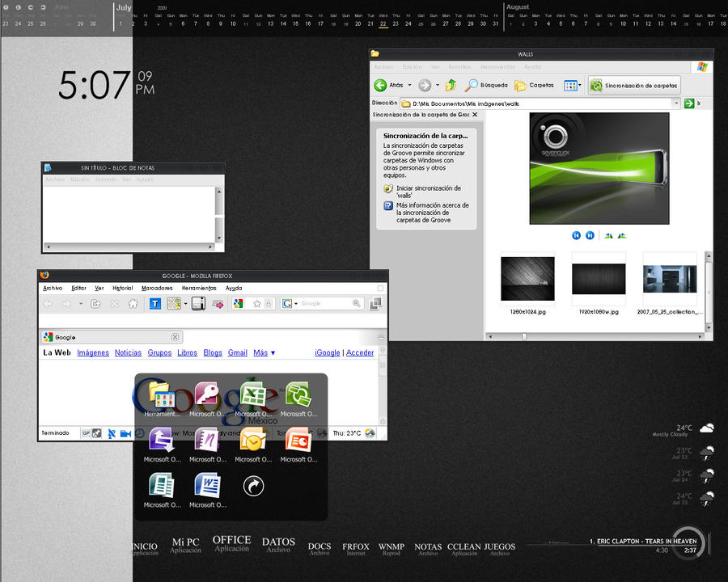Rotate preview image clockwise in Walls explorer
The height and width of the screenshot is (582, 728).
click(x=608, y=235)
